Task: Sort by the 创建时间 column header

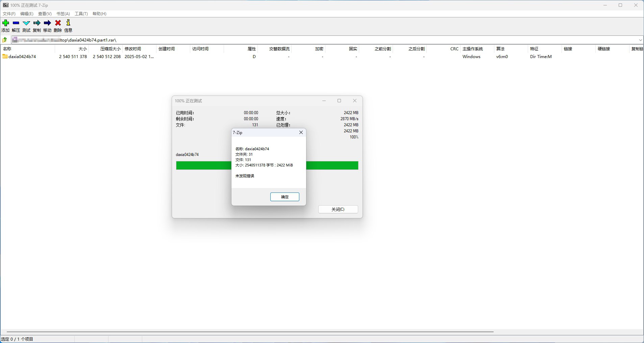Action: tap(173, 49)
